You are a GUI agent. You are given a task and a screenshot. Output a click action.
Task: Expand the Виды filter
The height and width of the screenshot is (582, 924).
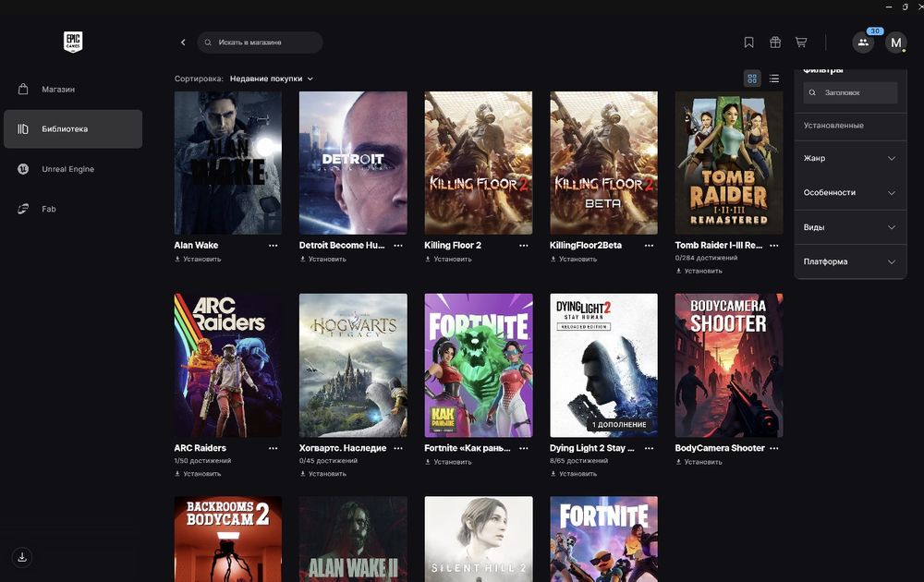click(x=850, y=227)
